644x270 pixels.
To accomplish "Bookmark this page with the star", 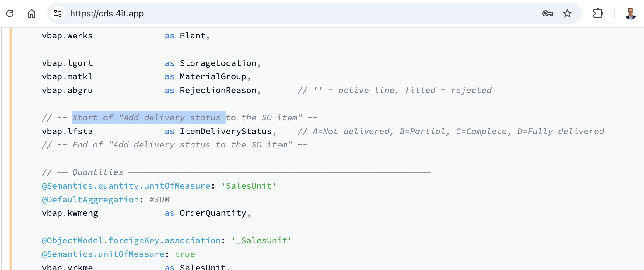I will (x=567, y=13).
